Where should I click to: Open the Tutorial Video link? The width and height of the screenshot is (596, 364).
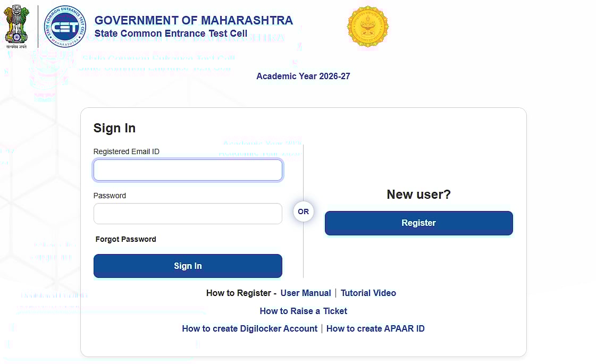368,293
